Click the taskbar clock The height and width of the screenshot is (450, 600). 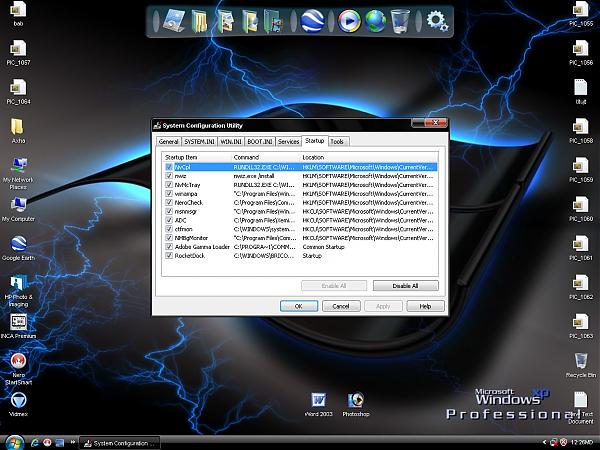(x=582, y=443)
